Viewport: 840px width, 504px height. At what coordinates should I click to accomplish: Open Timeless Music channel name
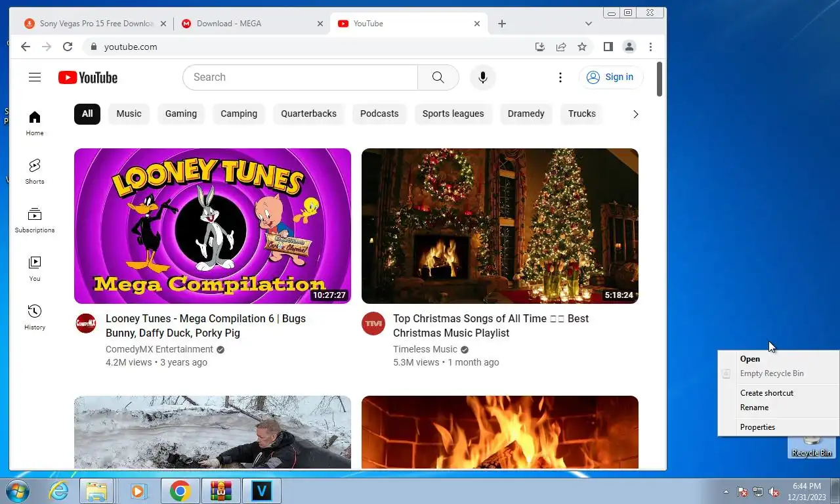click(x=425, y=349)
